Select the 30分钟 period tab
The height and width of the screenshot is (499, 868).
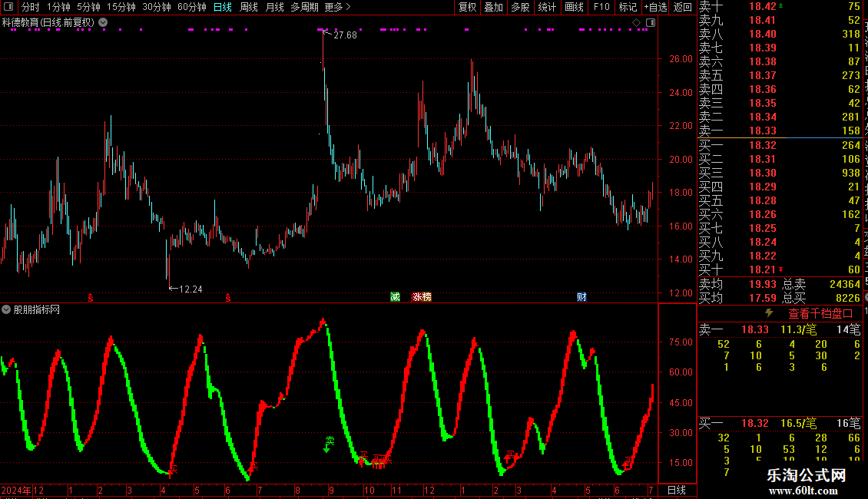point(157,7)
